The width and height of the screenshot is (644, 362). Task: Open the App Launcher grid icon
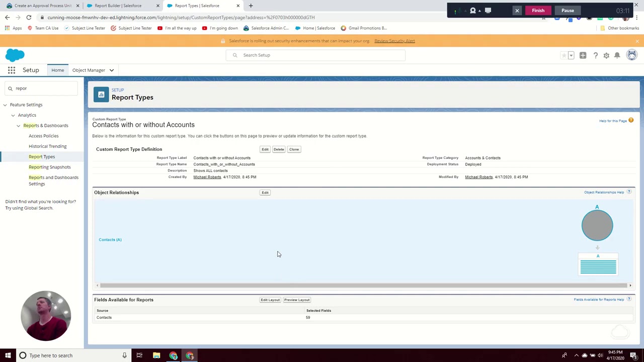pyautogui.click(x=11, y=70)
